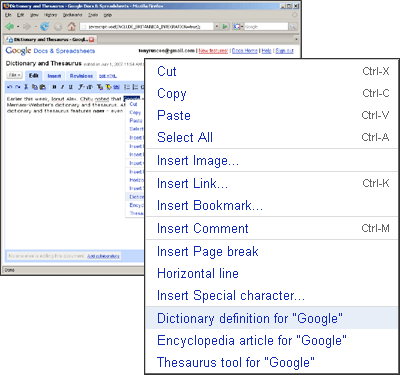Choose Insert Image... in enlarged context menu
Image resolution: width=400 pixels, height=375 pixels.
(x=272, y=160)
